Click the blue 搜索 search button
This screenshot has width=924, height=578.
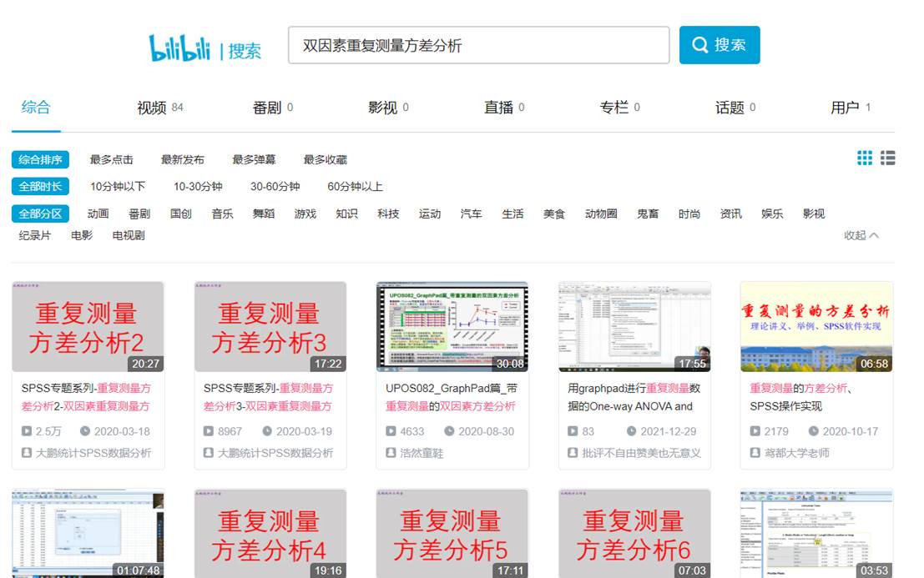pos(720,45)
